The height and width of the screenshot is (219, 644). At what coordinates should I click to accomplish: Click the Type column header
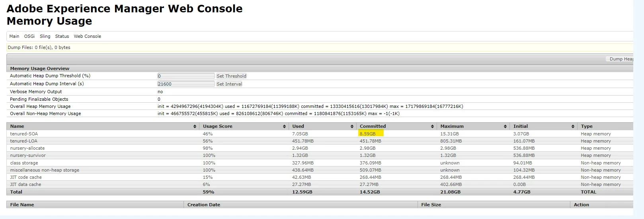(587, 126)
